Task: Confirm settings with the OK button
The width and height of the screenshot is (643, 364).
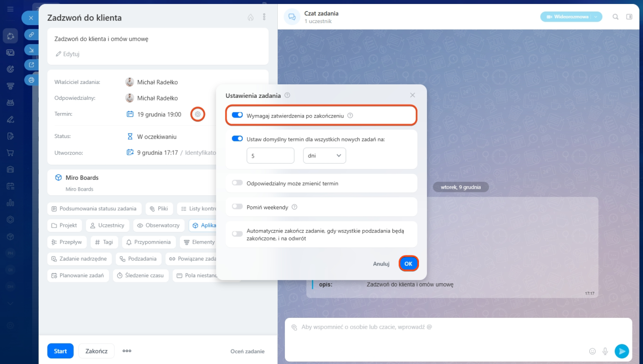Action: (x=408, y=264)
